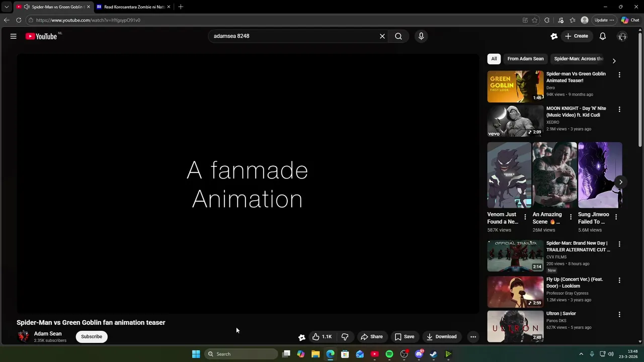Like the video (1.1K)
Screen dimensions: 644x362
point(322,337)
